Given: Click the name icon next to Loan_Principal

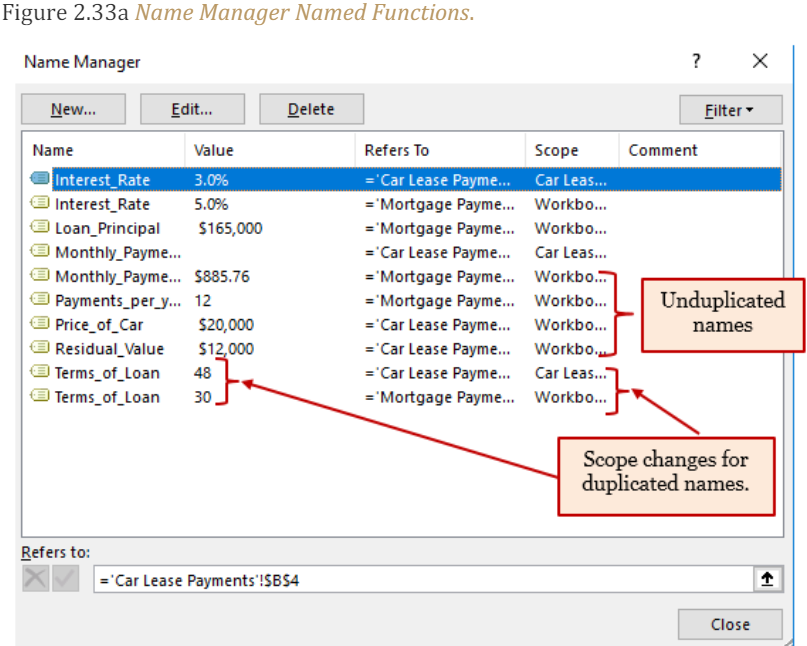Looking at the screenshot, I should (x=40, y=226).
